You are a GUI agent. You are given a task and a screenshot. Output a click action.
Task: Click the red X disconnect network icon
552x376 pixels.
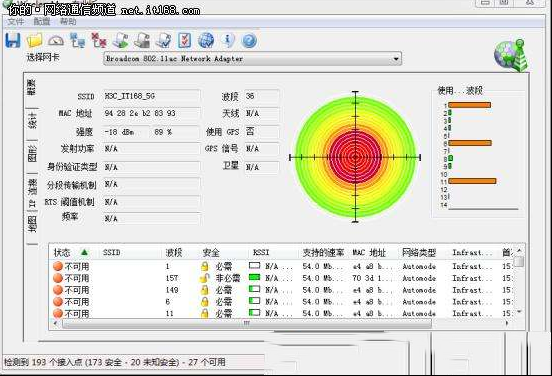pyautogui.click(x=99, y=40)
